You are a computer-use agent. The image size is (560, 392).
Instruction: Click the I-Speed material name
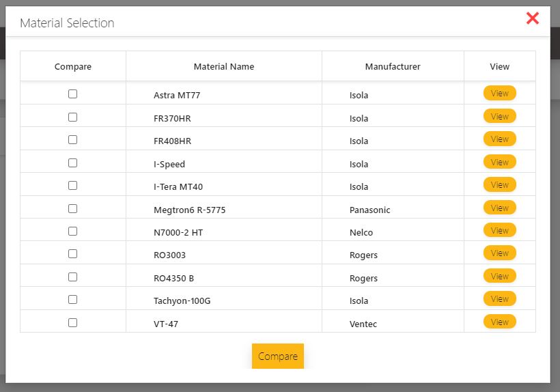pyautogui.click(x=169, y=164)
